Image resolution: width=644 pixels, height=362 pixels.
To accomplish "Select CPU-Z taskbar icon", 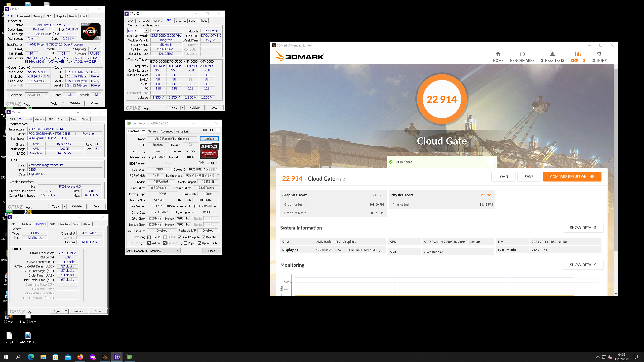I will [x=117, y=357].
